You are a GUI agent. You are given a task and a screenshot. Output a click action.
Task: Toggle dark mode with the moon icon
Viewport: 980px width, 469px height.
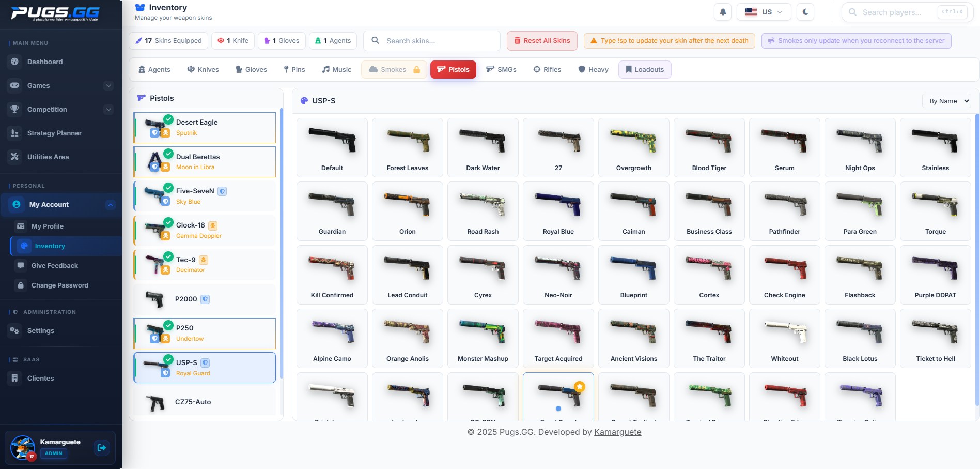(x=805, y=11)
